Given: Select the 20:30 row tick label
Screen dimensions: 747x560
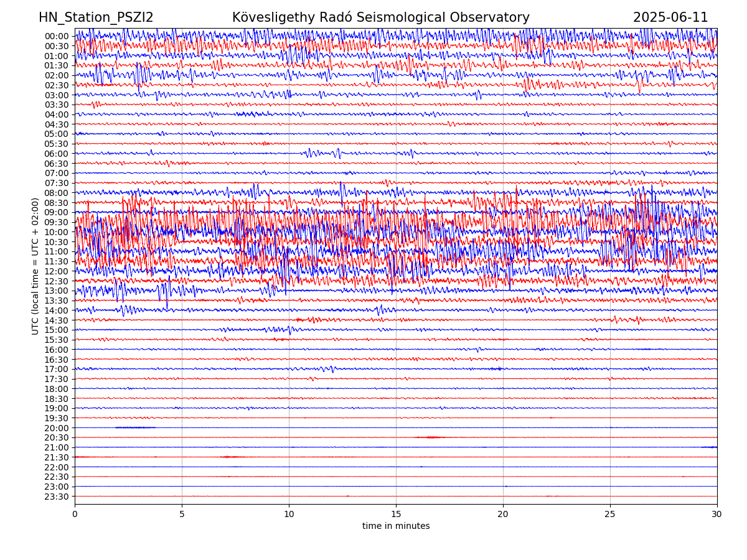Looking at the screenshot, I should pyautogui.click(x=56, y=437).
